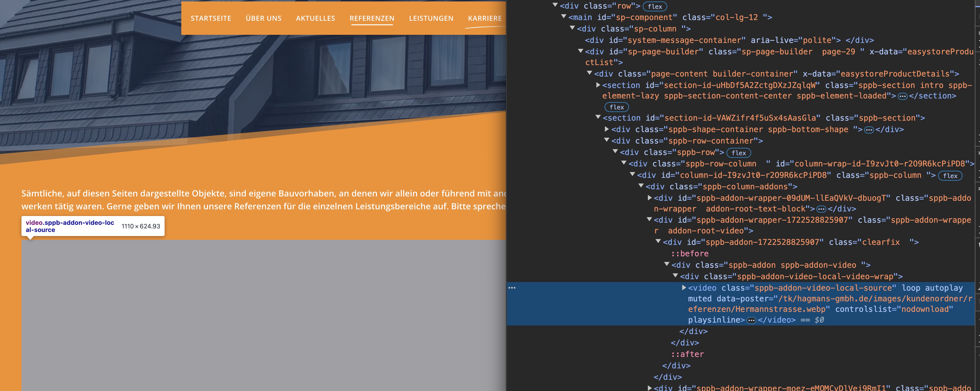Click ellipsis in the sppb-shape-container div

[869, 130]
